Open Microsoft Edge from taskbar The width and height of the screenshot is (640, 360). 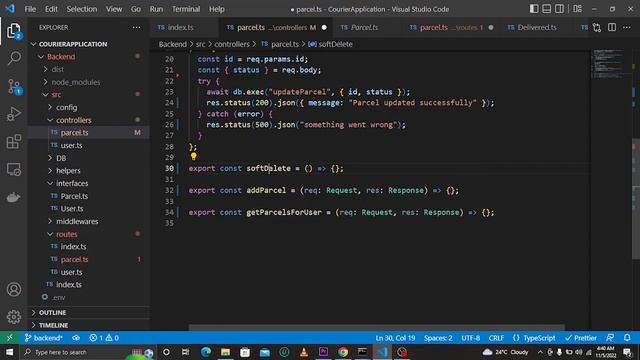click(206, 352)
